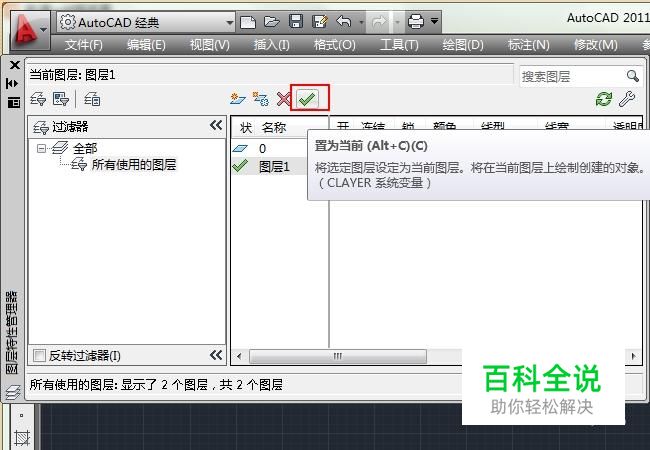Select layer 0 row

tap(269, 148)
